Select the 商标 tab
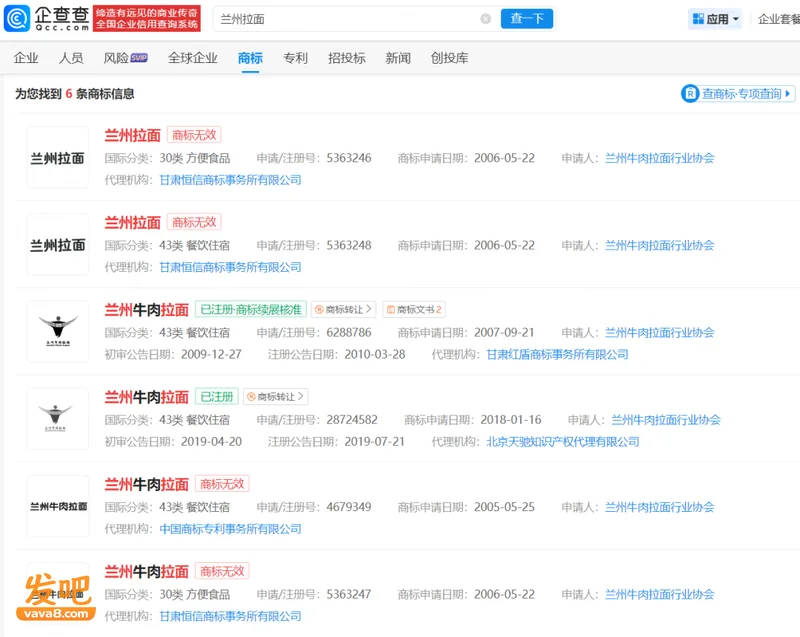The width and height of the screenshot is (800, 637). 250,58
